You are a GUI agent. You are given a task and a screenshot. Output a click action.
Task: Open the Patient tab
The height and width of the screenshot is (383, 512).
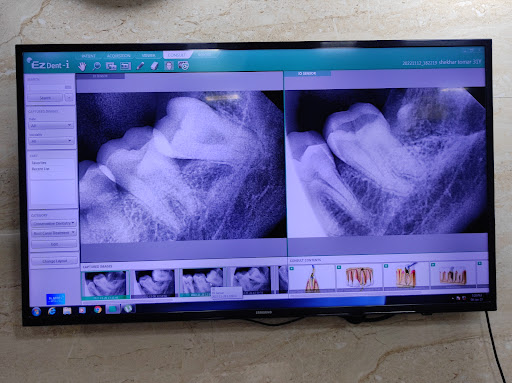(88, 56)
